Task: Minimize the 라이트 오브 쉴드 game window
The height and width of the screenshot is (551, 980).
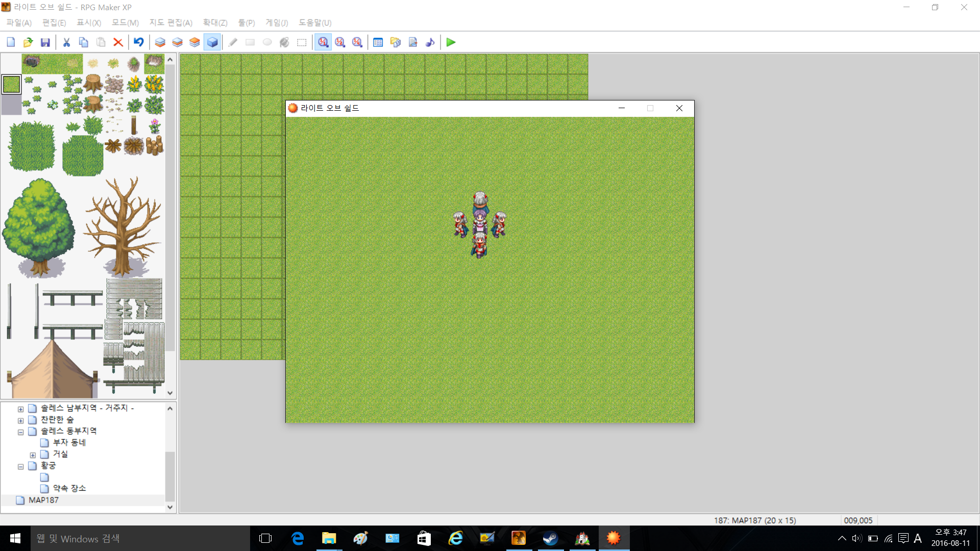Action: tap(622, 108)
